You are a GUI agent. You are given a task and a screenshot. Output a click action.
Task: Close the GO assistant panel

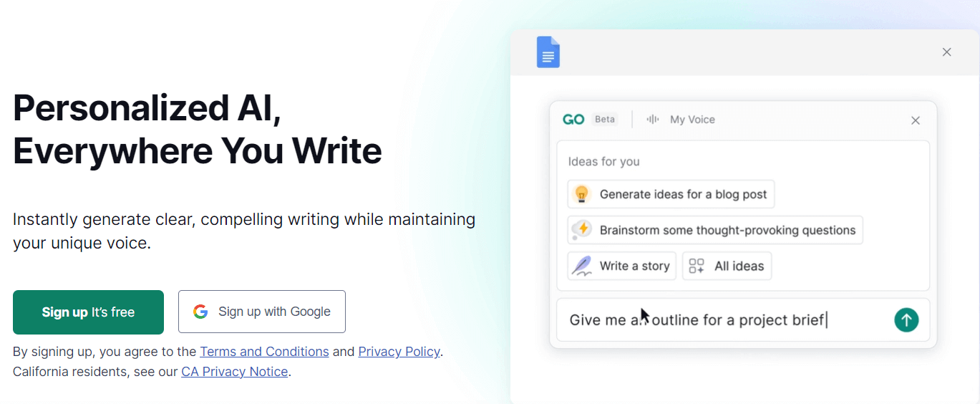(x=915, y=120)
